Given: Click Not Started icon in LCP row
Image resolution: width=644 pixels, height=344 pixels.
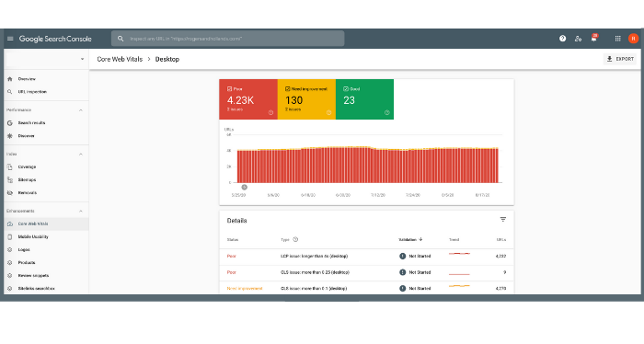Looking at the screenshot, I should [403, 256].
